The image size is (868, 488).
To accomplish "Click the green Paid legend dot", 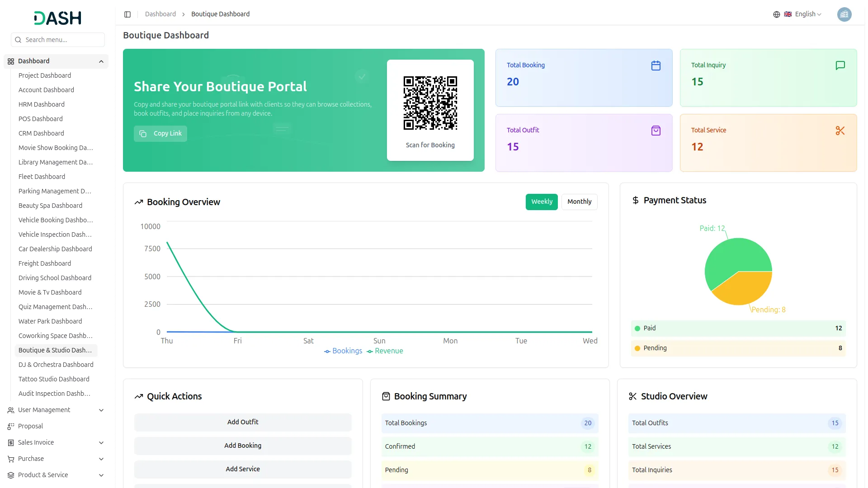I will [637, 328].
